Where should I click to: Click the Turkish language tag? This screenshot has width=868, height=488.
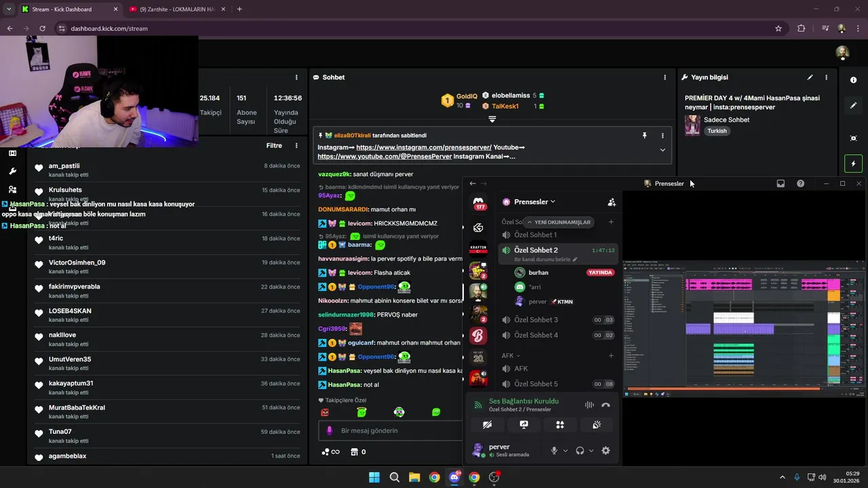click(x=717, y=131)
